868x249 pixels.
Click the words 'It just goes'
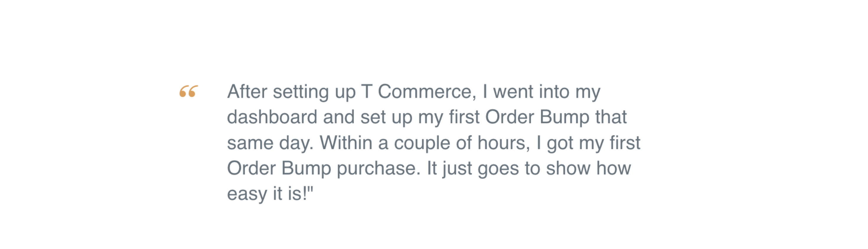473,168
